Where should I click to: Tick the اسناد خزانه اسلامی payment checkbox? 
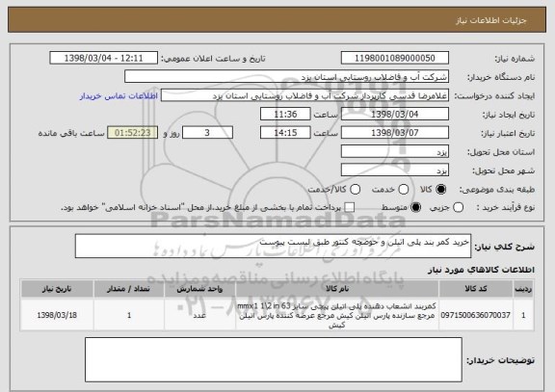coord(350,207)
